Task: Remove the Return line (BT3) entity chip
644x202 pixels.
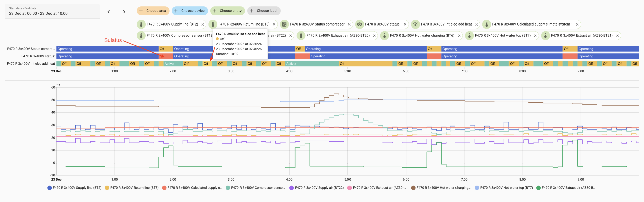Action: click(x=274, y=24)
